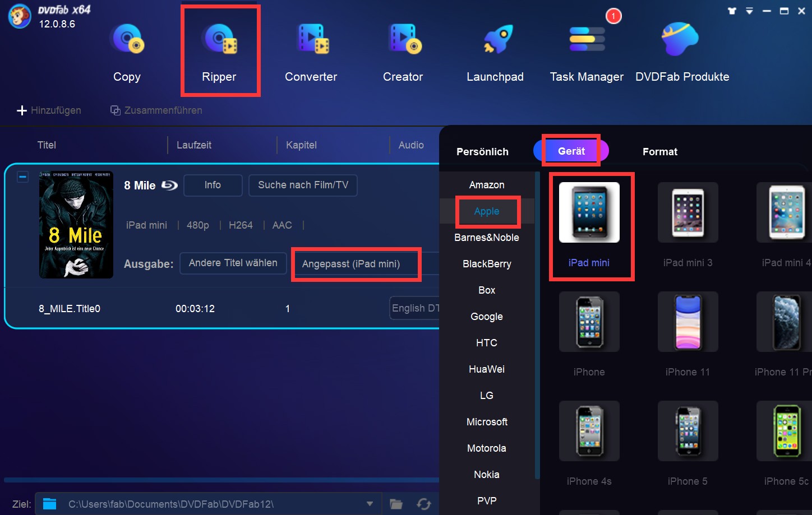Click the DVDFab mascot logo
This screenshot has height=515, width=812.
[x=19, y=16]
